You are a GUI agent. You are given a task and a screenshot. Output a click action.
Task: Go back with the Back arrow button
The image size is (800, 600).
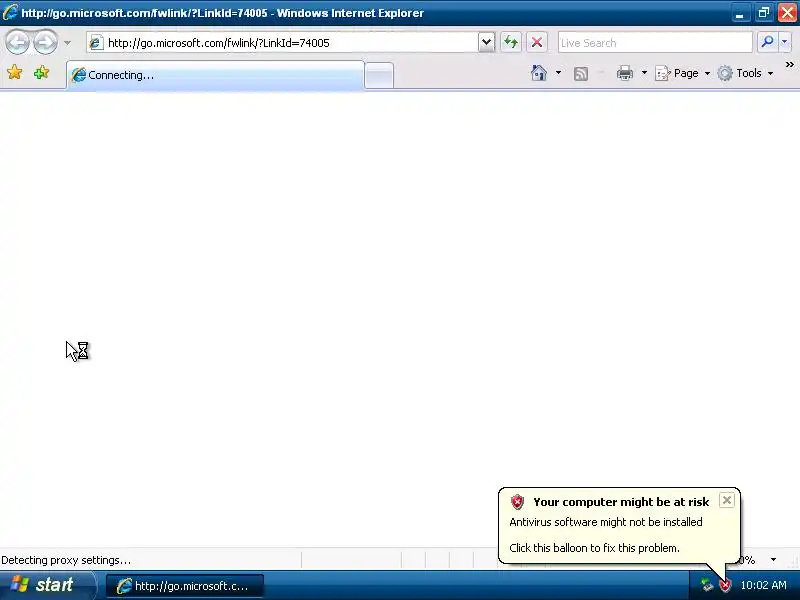pos(17,42)
